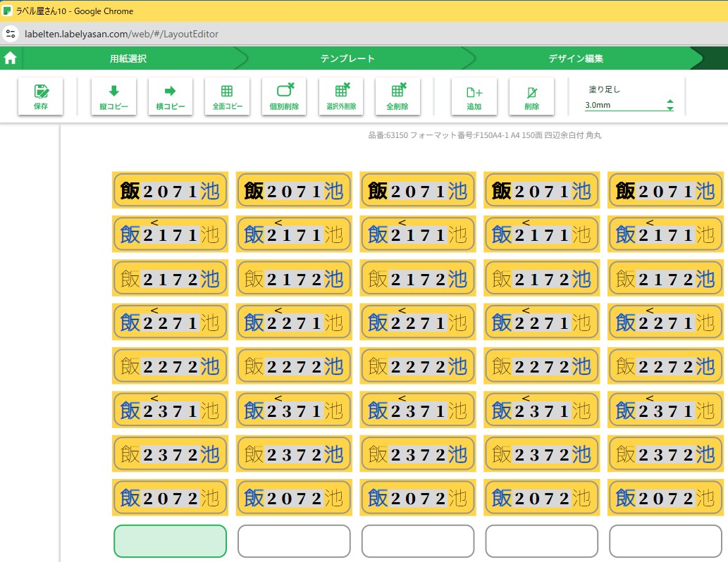
Task: Select the green highlighted empty label cell
Action: (x=170, y=541)
